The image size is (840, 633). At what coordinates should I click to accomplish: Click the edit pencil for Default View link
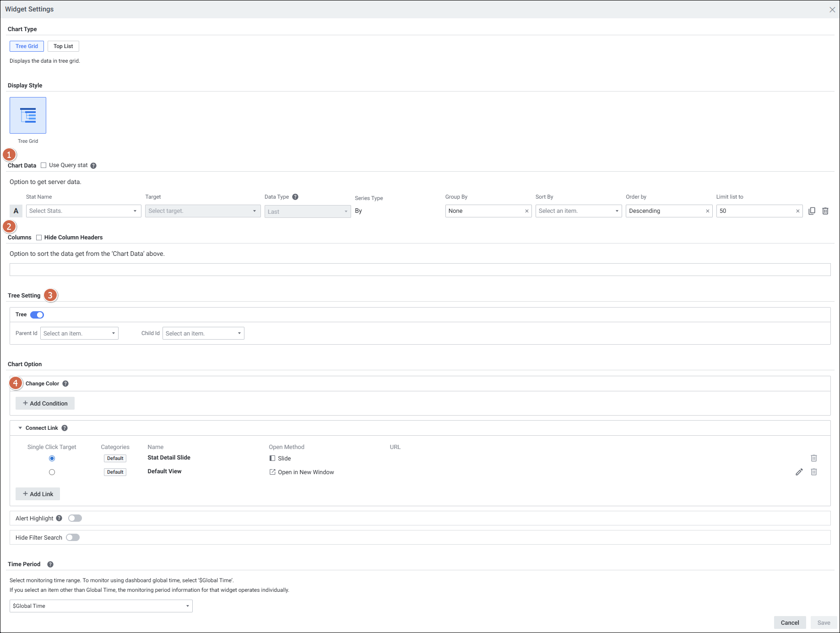(x=799, y=472)
